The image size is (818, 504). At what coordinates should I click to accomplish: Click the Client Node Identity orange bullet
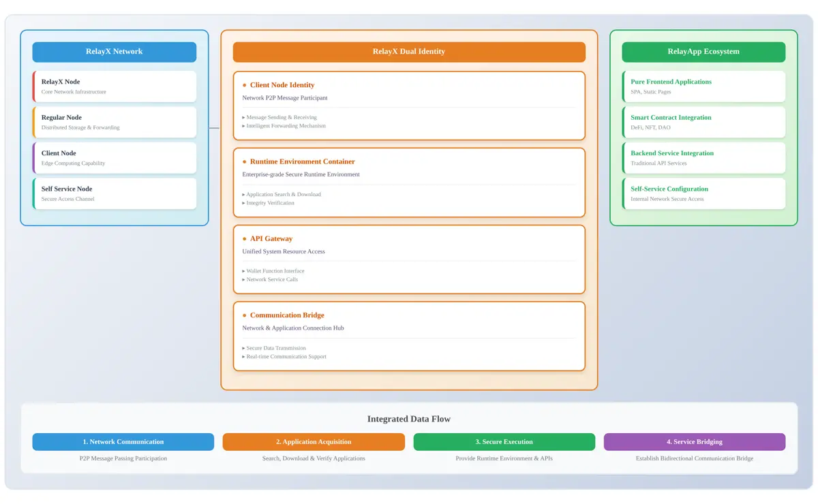(245, 86)
